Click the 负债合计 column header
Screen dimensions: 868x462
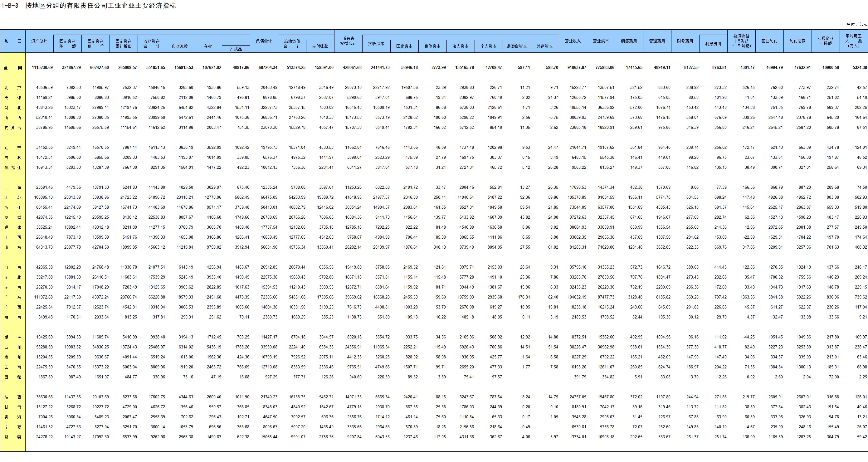tap(264, 41)
